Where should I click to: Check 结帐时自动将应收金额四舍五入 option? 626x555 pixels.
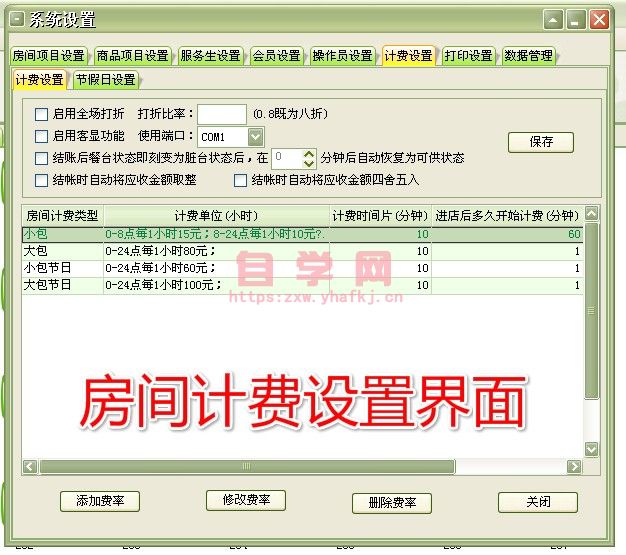coord(240,180)
